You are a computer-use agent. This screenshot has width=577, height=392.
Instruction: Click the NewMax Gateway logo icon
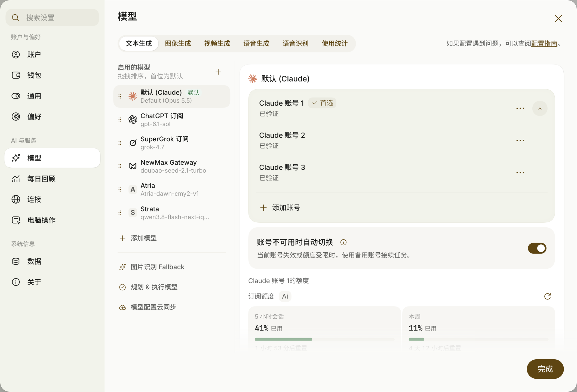(x=133, y=166)
